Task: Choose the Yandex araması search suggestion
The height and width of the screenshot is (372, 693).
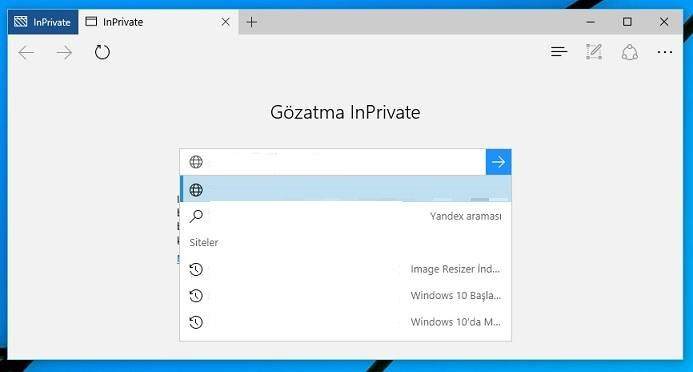Action: (x=346, y=216)
